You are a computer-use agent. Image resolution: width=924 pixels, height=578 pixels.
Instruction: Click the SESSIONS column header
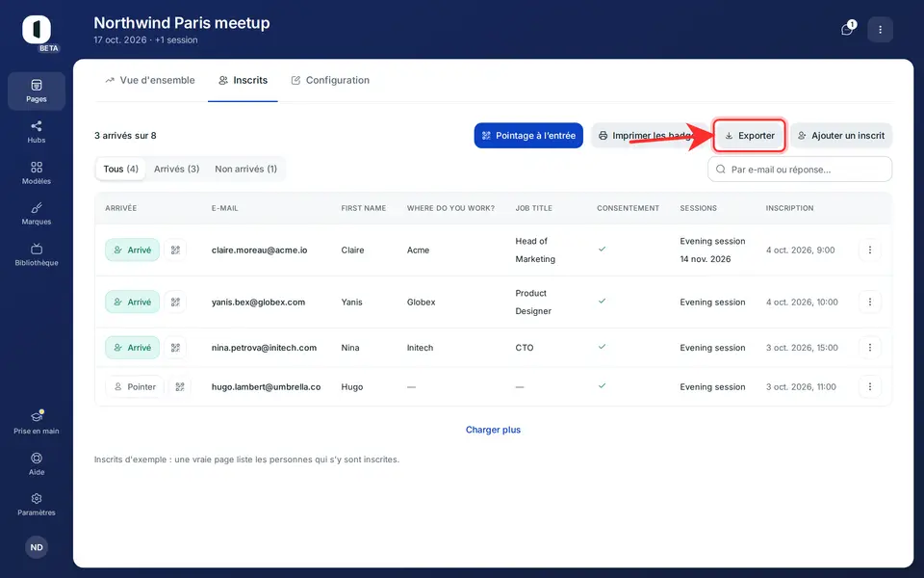pyautogui.click(x=699, y=208)
